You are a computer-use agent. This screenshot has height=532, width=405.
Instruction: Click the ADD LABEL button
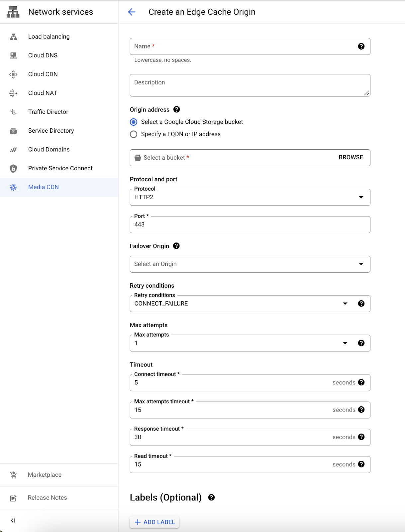click(154, 522)
